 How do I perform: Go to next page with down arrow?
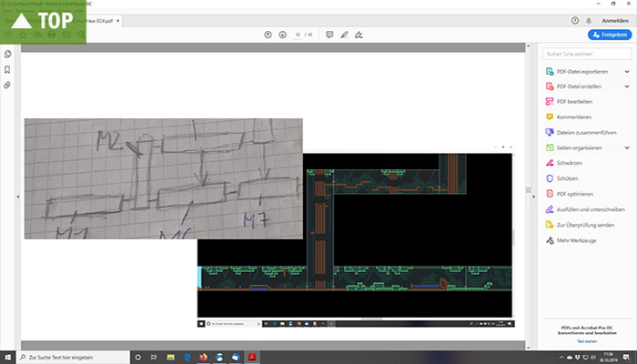[282, 35]
